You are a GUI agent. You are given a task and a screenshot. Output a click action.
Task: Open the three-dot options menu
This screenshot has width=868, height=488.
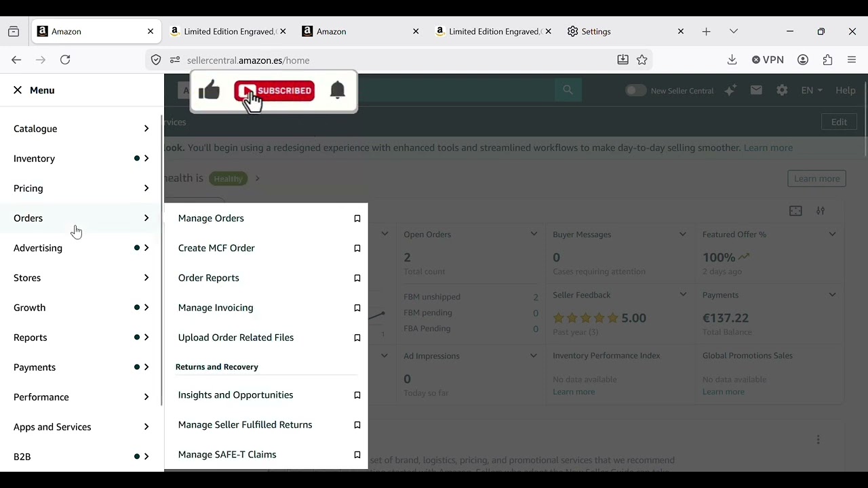click(x=818, y=440)
